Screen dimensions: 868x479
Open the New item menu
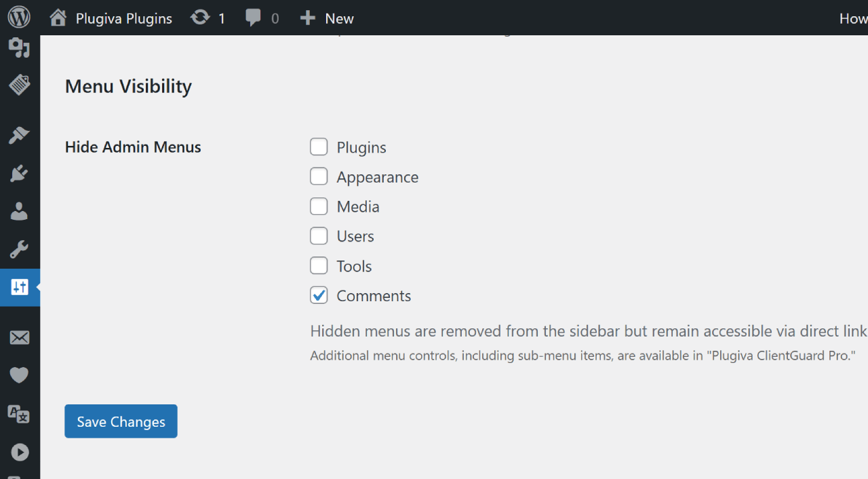click(327, 18)
